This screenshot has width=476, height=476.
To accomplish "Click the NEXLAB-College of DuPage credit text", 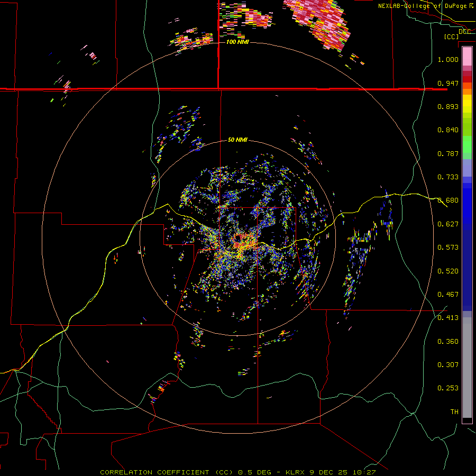I will click(x=426, y=6).
